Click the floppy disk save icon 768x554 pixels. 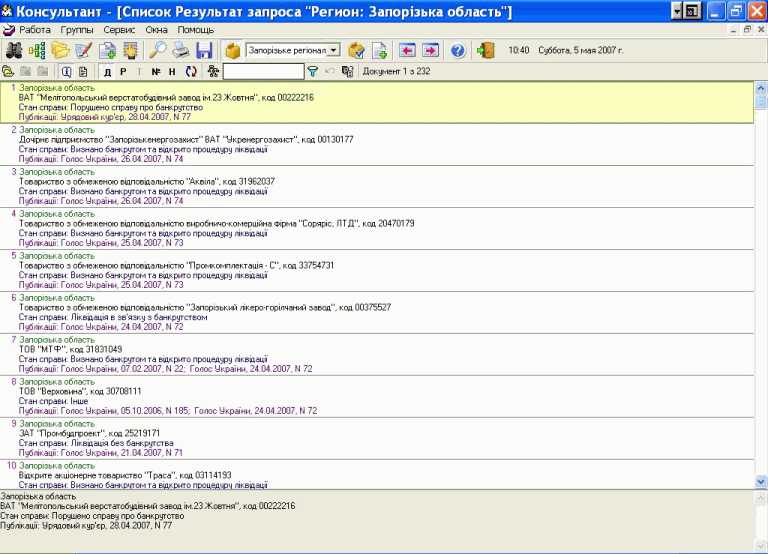click(204, 50)
